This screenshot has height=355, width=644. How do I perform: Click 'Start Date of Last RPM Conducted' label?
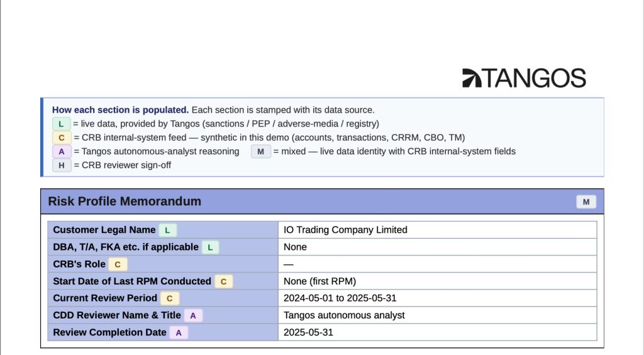pos(132,281)
